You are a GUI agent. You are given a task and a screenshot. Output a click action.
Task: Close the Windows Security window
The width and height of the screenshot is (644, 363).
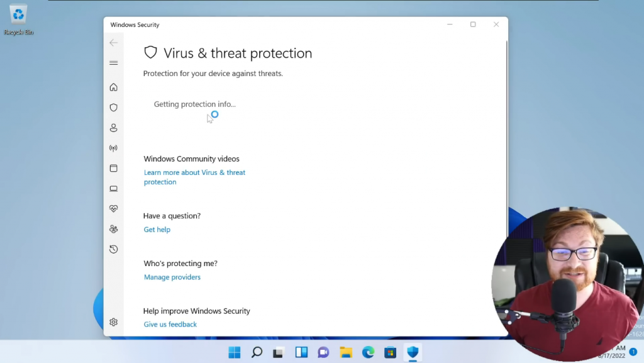pos(496,25)
